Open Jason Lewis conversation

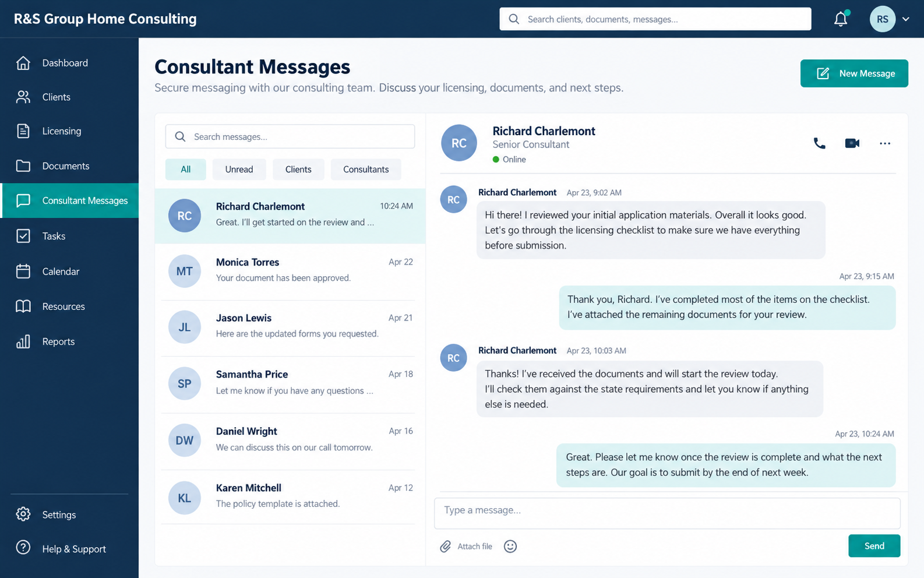(x=290, y=327)
